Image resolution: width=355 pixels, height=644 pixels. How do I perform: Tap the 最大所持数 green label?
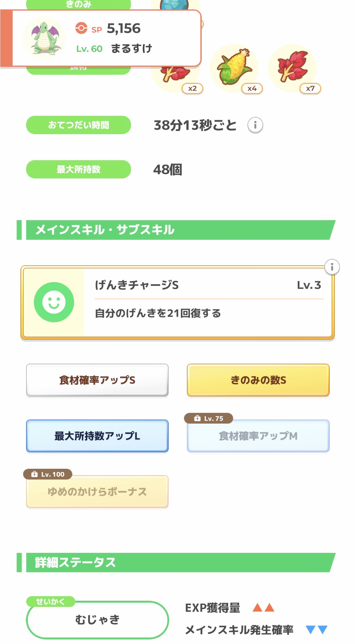click(x=78, y=169)
